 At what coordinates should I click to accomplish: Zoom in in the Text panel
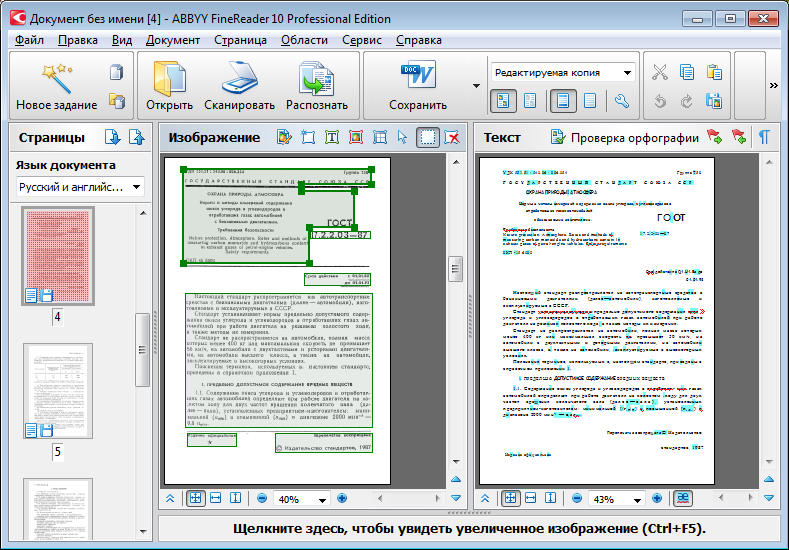click(x=657, y=498)
